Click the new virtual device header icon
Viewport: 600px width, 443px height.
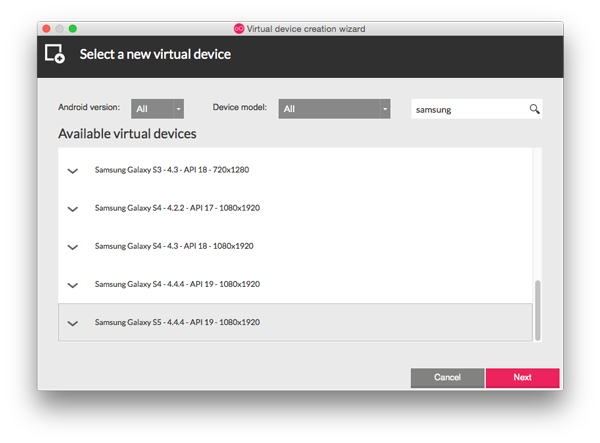55,54
